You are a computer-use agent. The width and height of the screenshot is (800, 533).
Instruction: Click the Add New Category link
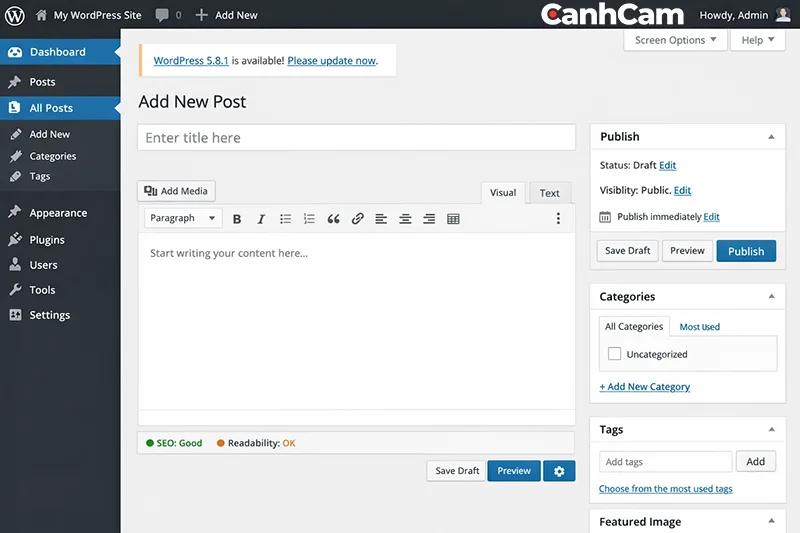click(x=645, y=387)
